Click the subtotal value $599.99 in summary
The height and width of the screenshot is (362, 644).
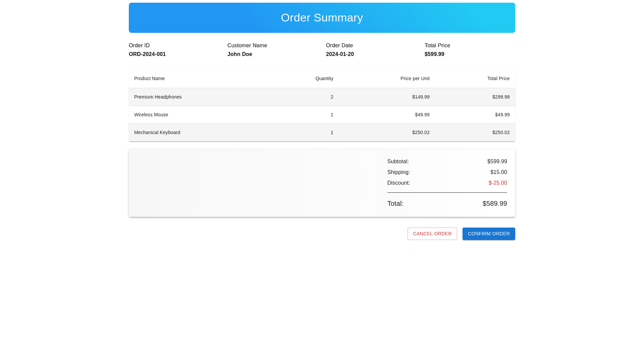coord(497,162)
